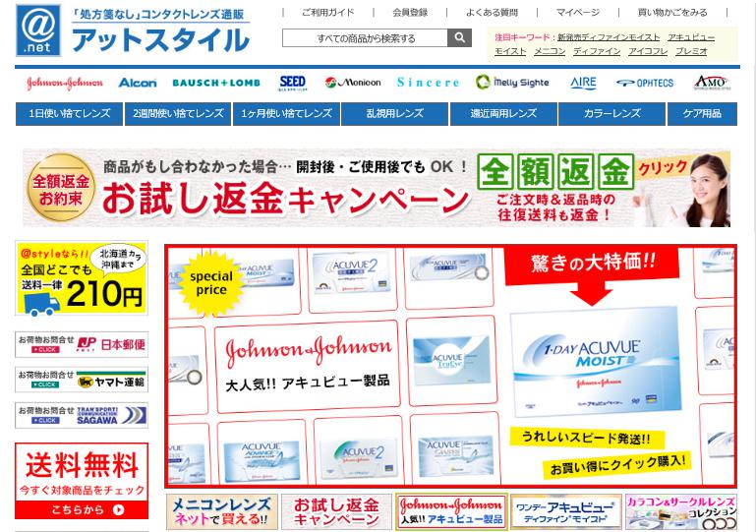Image resolution: width=756 pixels, height=532 pixels.
Task: Select the 2週間使い捨てレンズ category tab
Action: tap(178, 114)
